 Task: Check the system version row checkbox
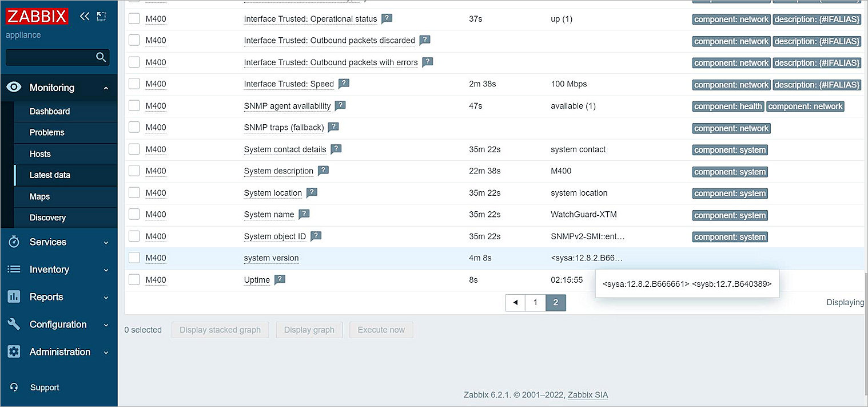(x=134, y=258)
